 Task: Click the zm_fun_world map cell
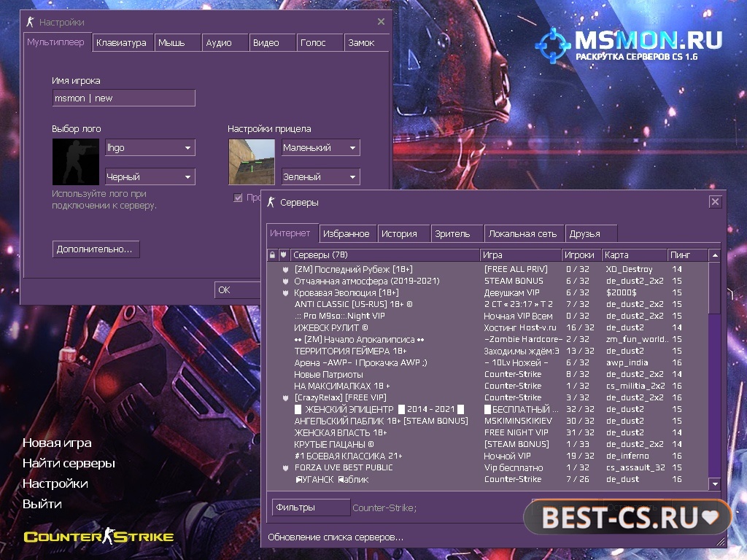(x=637, y=340)
